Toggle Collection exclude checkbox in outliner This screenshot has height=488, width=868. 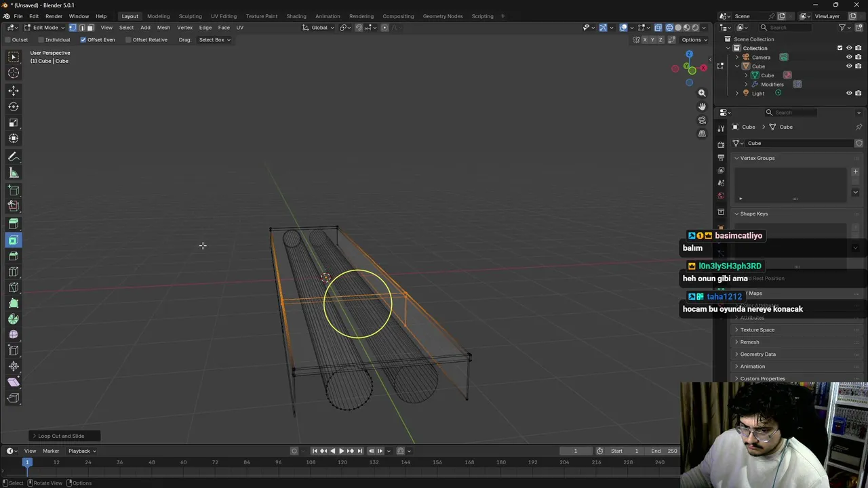(x=840, y=48)
